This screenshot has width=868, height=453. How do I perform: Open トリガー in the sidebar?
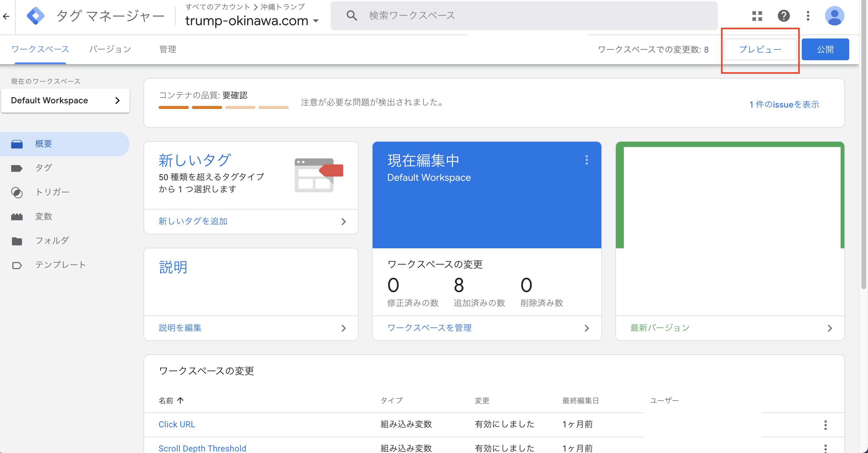point(52,192)
